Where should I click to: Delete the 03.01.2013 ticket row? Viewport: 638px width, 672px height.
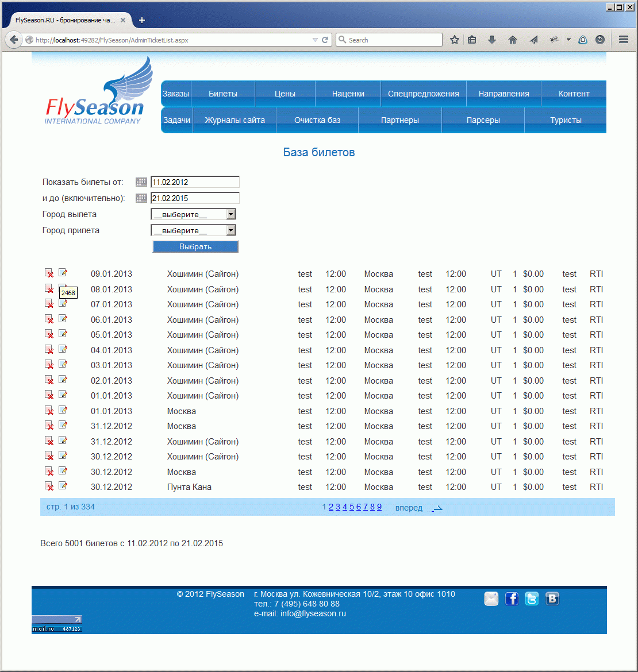tap(49, 364)
